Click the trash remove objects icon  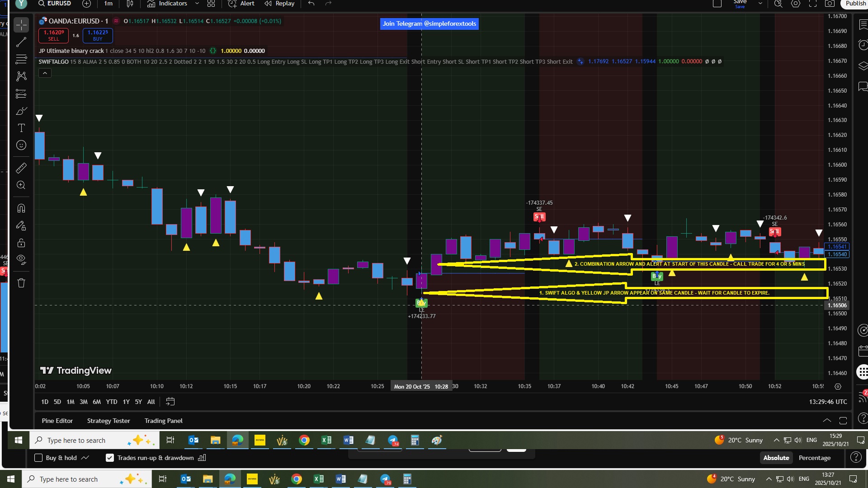click(21, 283)
